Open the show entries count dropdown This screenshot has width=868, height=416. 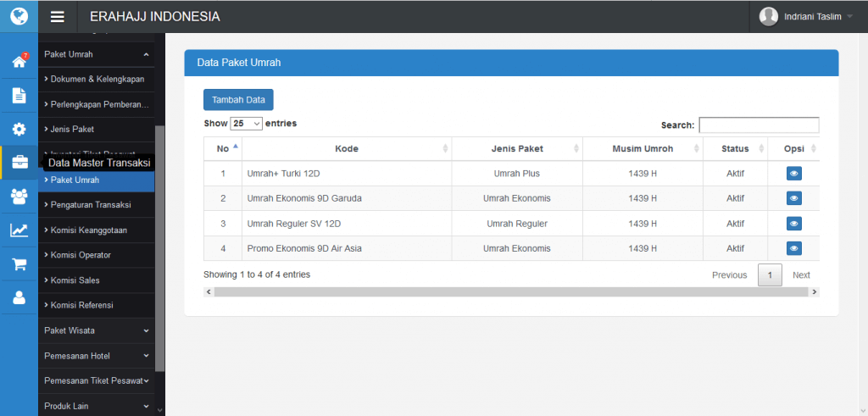246,124
